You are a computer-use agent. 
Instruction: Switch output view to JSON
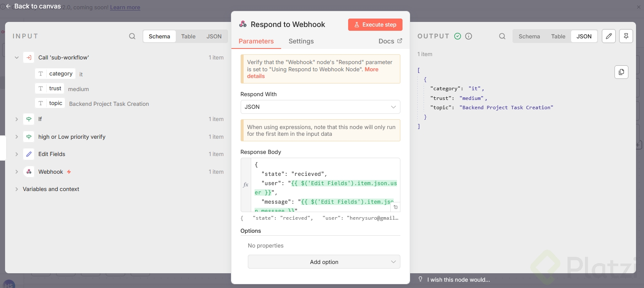pyautogui.click(x=584, y=36)
